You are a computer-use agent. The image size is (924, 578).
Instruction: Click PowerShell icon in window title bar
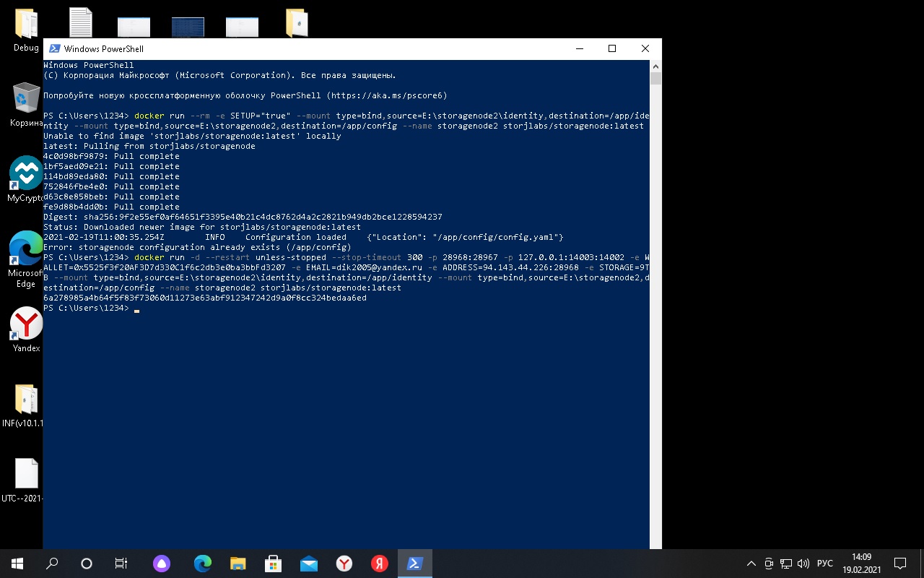point(54,48)
